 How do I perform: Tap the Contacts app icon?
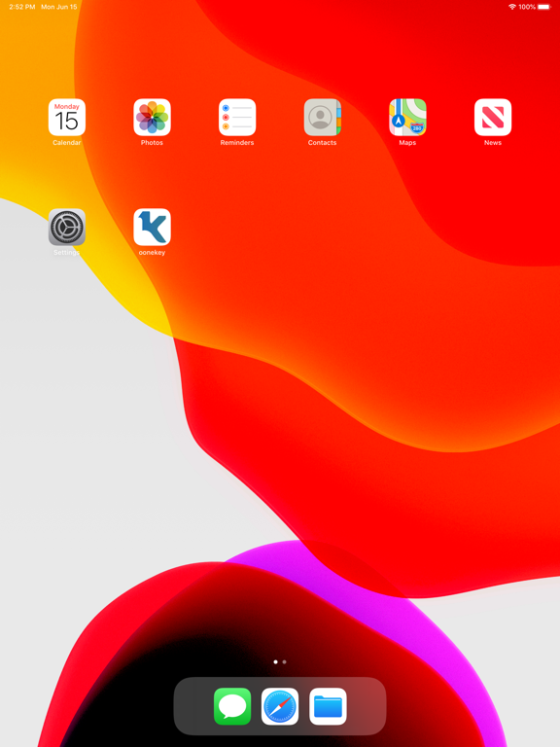323,117
